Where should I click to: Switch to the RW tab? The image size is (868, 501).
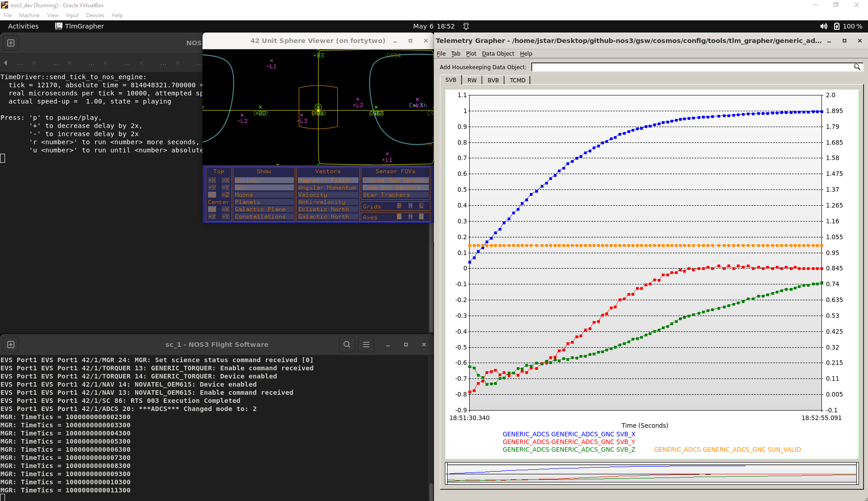[x=472, y=80]
